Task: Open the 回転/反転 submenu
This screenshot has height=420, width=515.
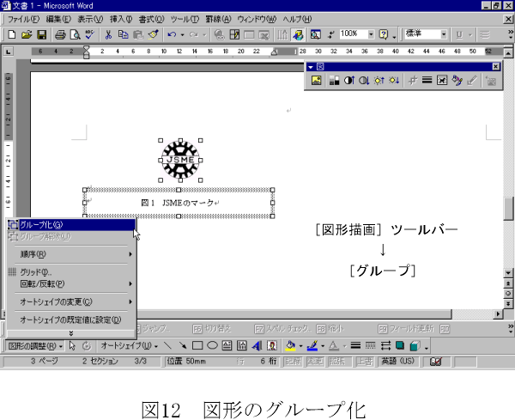Action: click(x=71, y=284)
